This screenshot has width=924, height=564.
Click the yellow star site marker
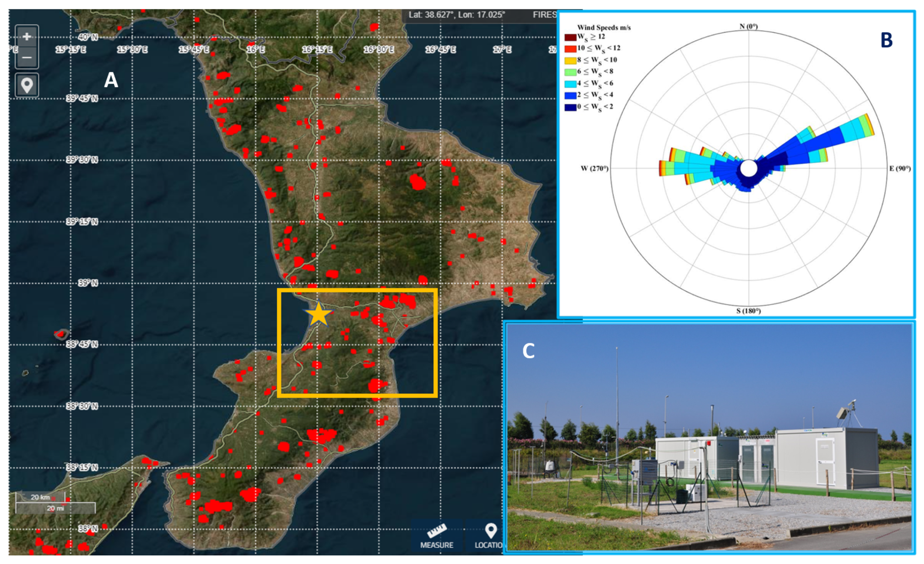pyautogui.click(x=318, y=314)
